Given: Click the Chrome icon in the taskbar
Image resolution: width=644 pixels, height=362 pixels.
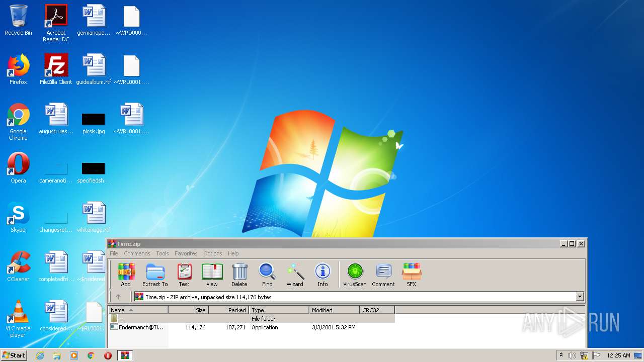Looking at the screenshot, I should 91,355.
